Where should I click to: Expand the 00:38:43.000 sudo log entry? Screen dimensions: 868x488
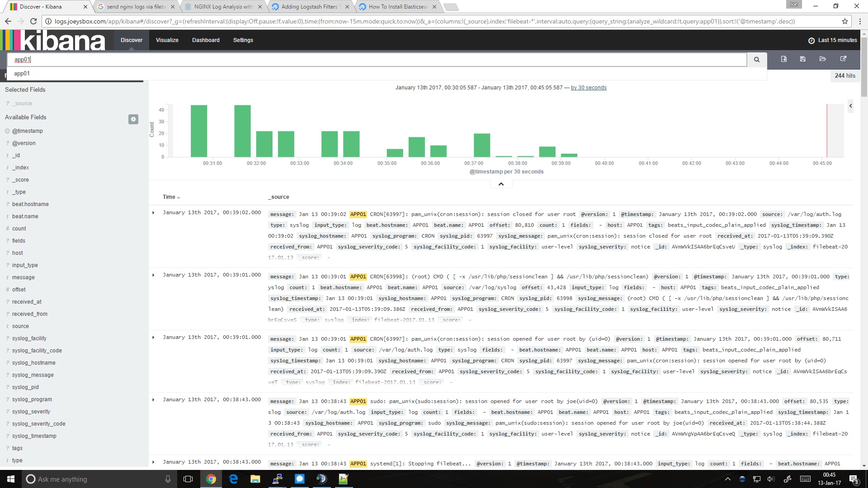pyautogui.click(x=153, y=399)
